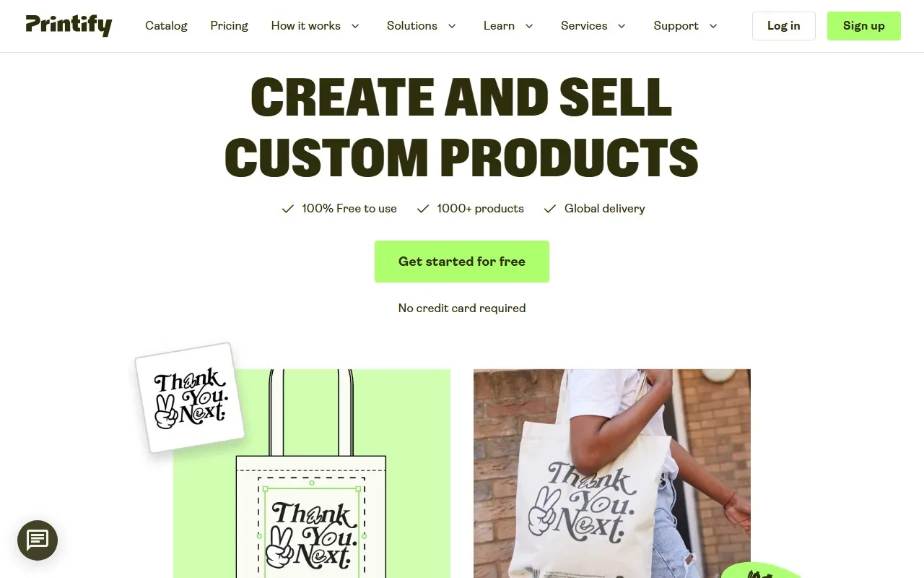Open the Support dropdown chevron
Image resolution: width=924 pixels, height=578 pixels.
[713, 26]
